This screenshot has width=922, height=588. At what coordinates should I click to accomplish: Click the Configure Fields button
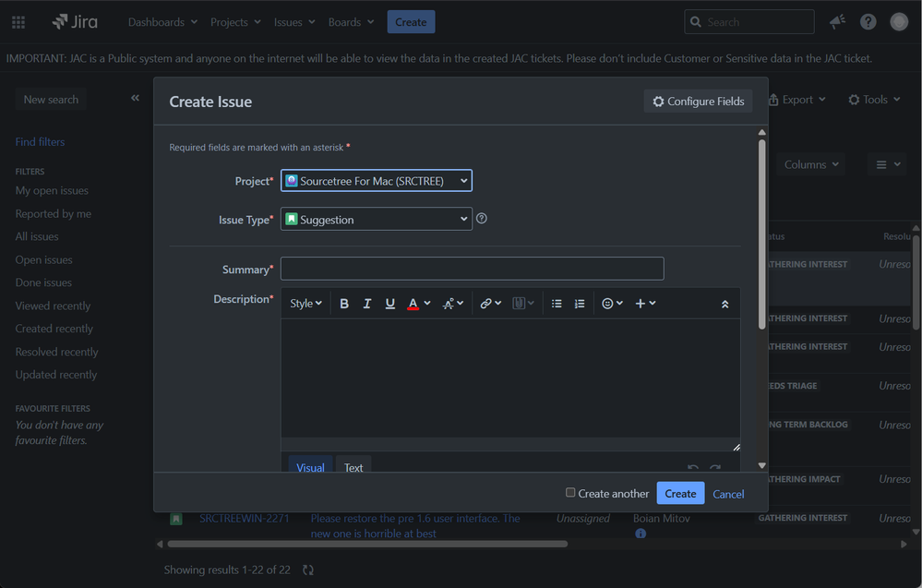698,102
